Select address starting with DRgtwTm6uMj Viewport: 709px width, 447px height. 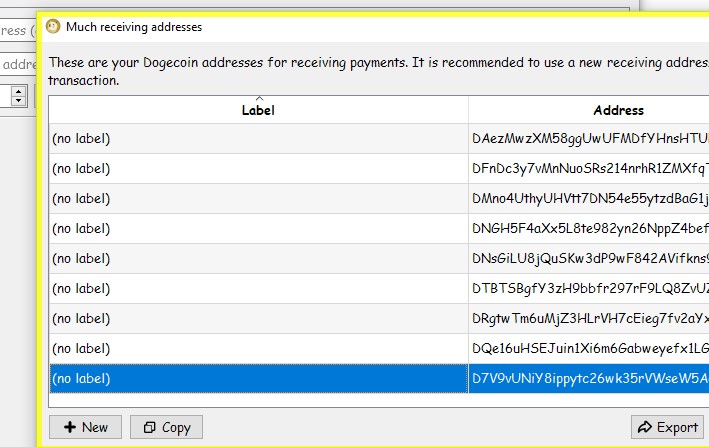click(x=589, y=319)
